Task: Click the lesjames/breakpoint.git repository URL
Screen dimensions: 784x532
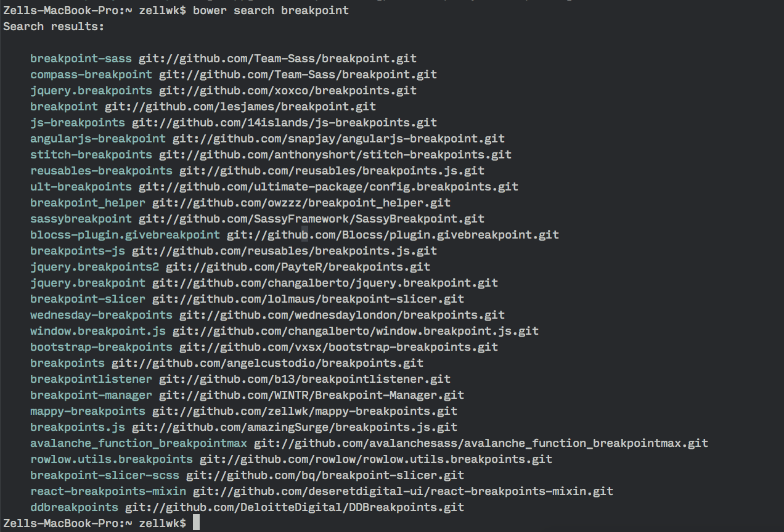Action: click(240, 107)
